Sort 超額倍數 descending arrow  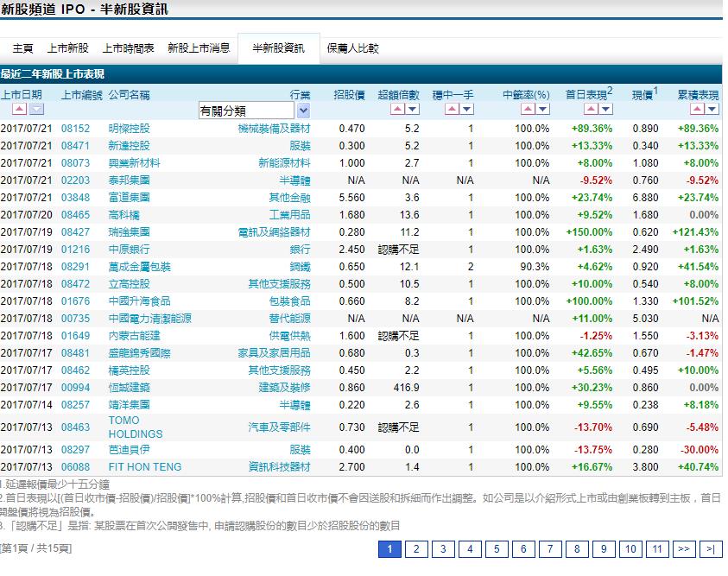point(412,109)
